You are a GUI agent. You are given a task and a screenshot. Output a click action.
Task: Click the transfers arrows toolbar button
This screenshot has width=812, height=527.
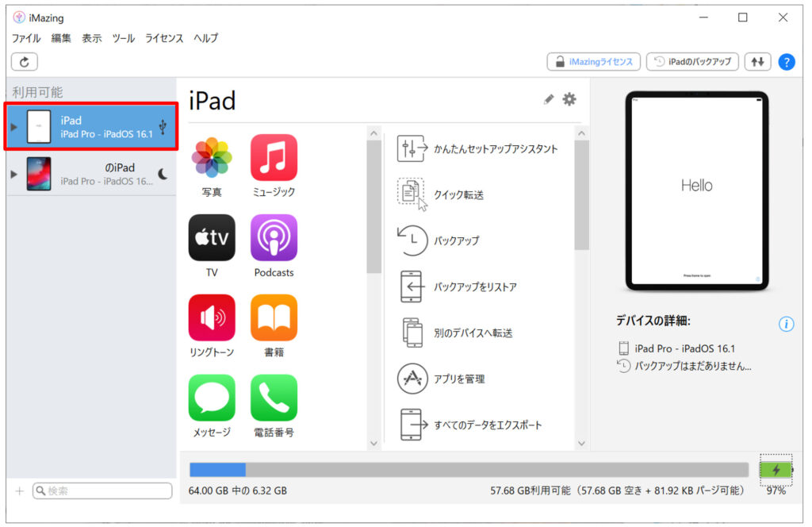pyautogui.click(x=757, y=62)
